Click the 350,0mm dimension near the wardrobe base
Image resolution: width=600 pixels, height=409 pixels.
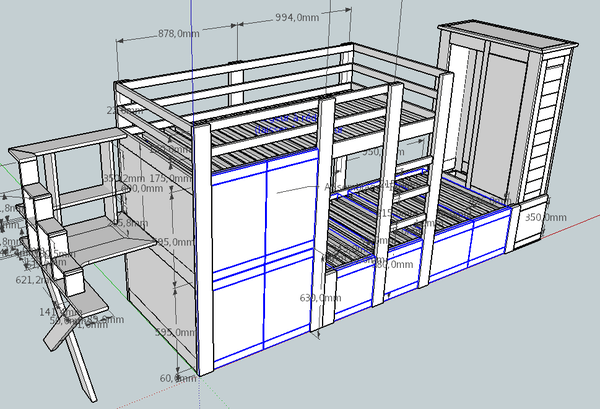tap(546, 217)
